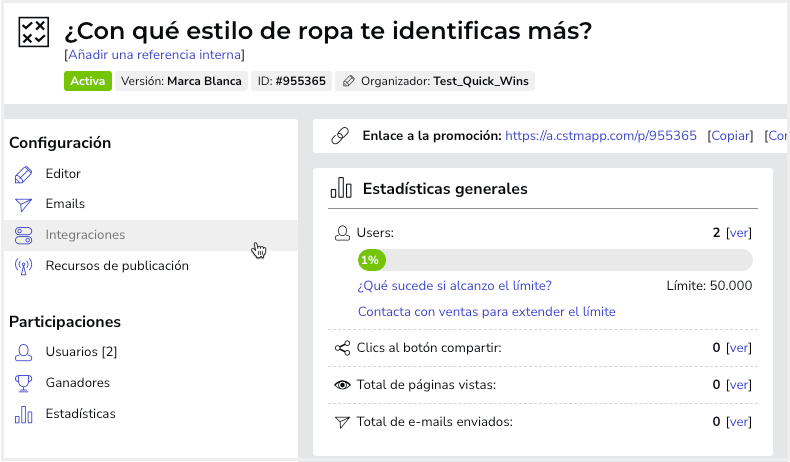Viewport: 790px width, 462px height.
Task: Copy the promotion link with Copiar
Action: tap(730, 136)
